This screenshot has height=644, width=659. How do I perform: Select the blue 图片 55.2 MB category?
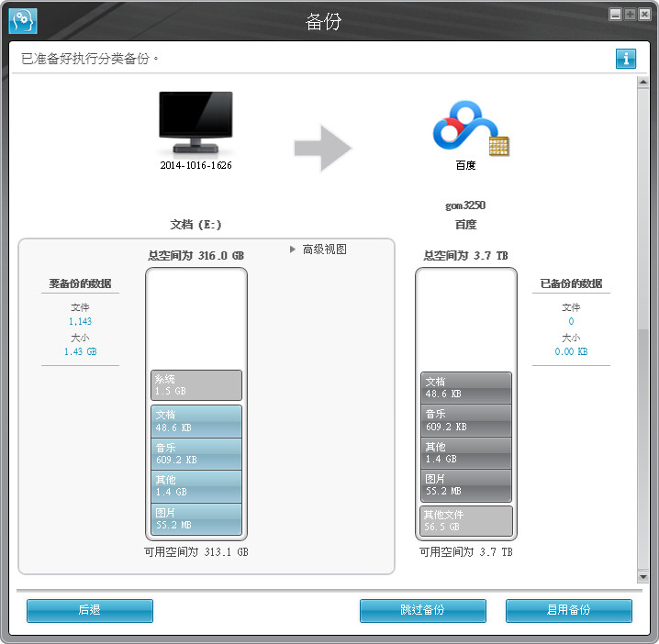[x=196, y=519]
